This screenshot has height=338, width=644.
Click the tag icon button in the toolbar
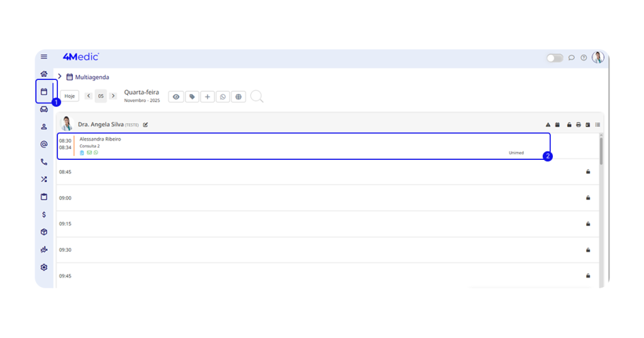192,97
